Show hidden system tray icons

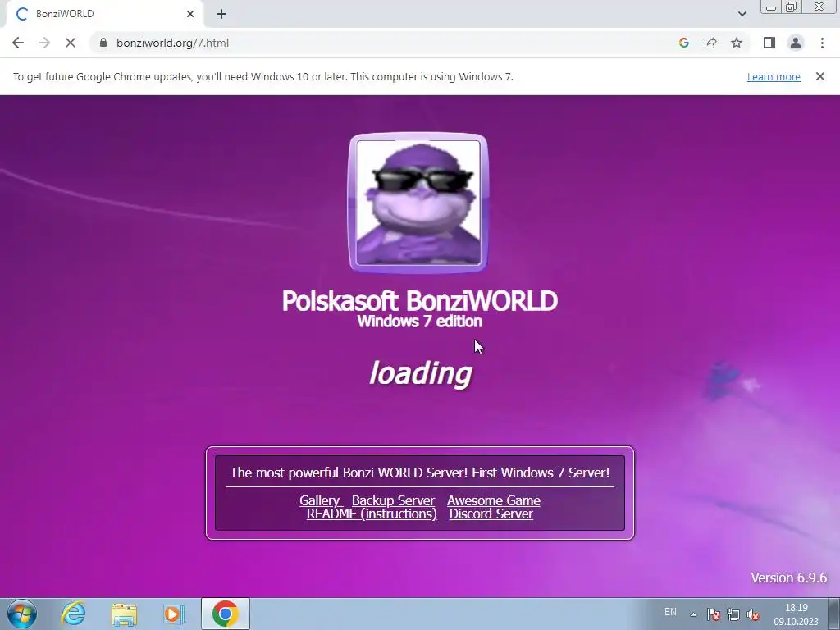[693, 614]
